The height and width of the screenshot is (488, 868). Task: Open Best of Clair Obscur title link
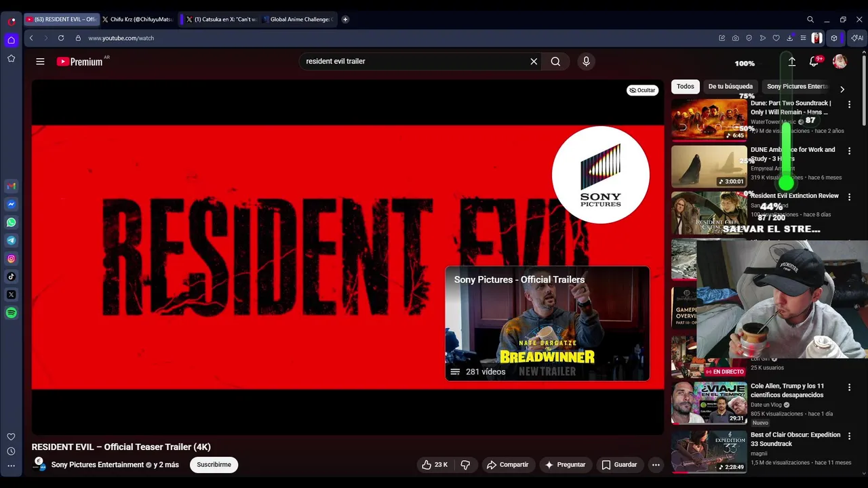coord(795,439)
